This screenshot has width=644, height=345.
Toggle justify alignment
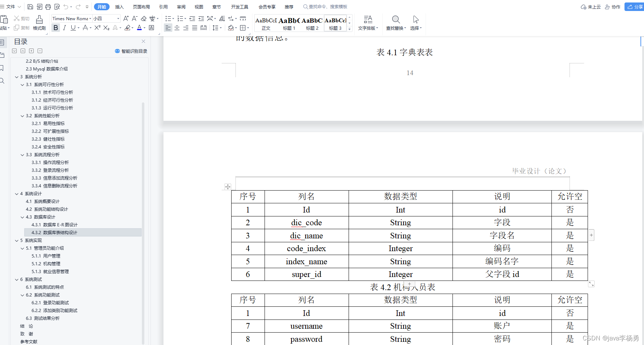(195, 28)
